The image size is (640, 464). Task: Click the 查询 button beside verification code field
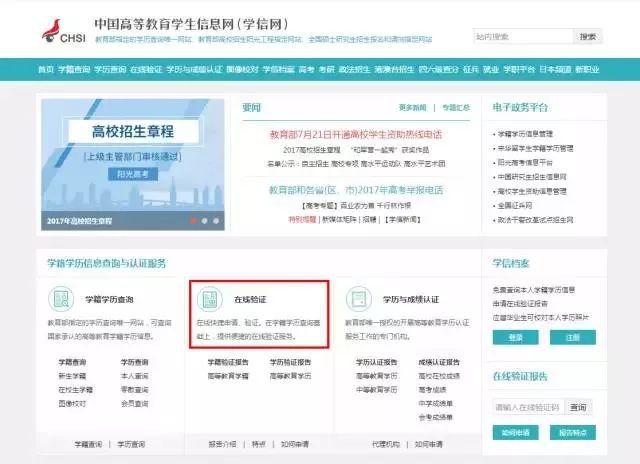[578, 407]
